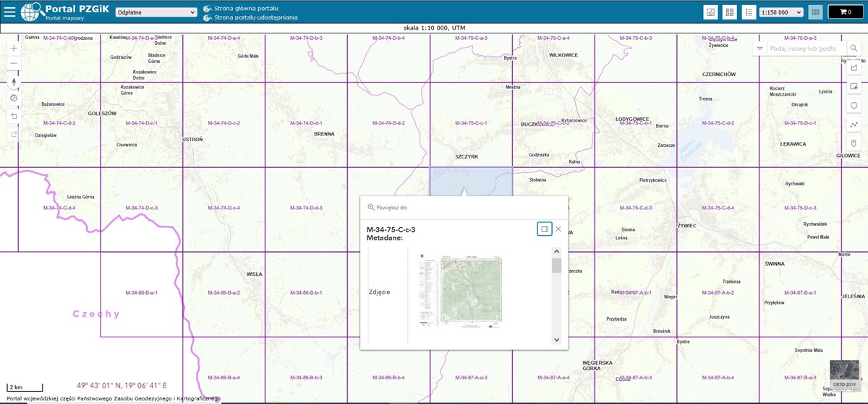Expand search source dropdown arrow
868x404 pixels.
tap(759, 49)
